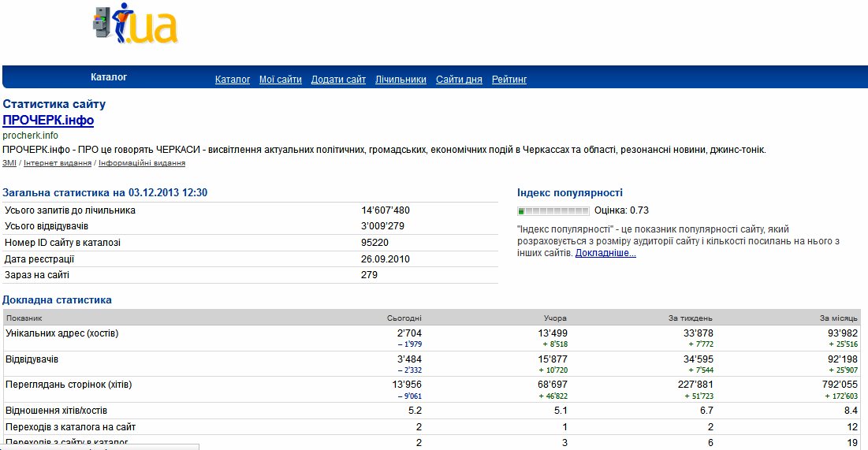Open the ПРОЧЕРК.інфо site link
The height and width of the screenshot is (450, 868).
48,120
